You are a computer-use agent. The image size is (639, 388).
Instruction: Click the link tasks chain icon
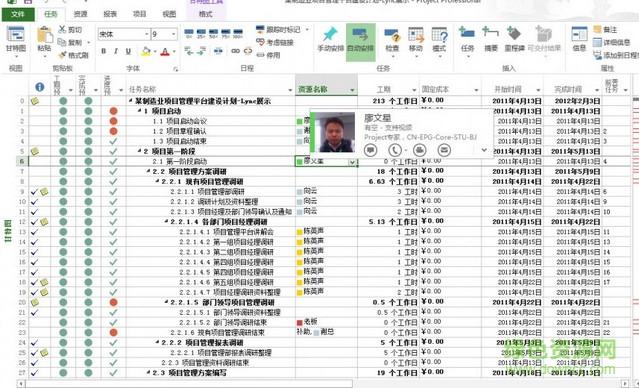pyautogui.click(x=236, y=51)
